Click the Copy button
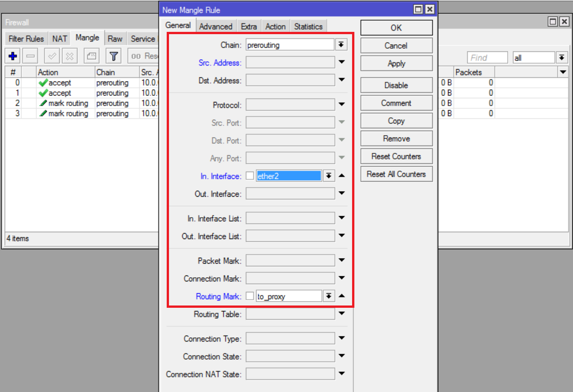 point(396,121)
